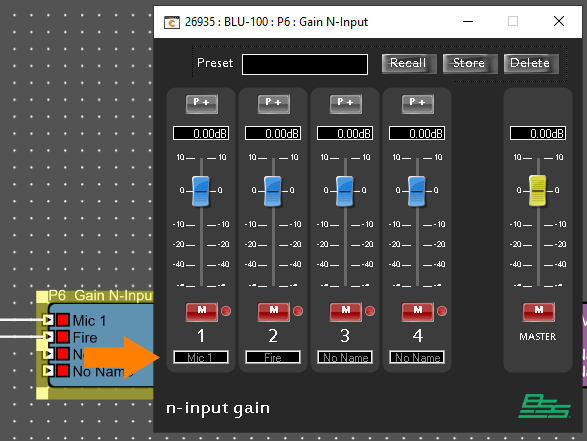Toggle polarity P+ on channel 2
587x441 pixels.
[x=273, y=104]
